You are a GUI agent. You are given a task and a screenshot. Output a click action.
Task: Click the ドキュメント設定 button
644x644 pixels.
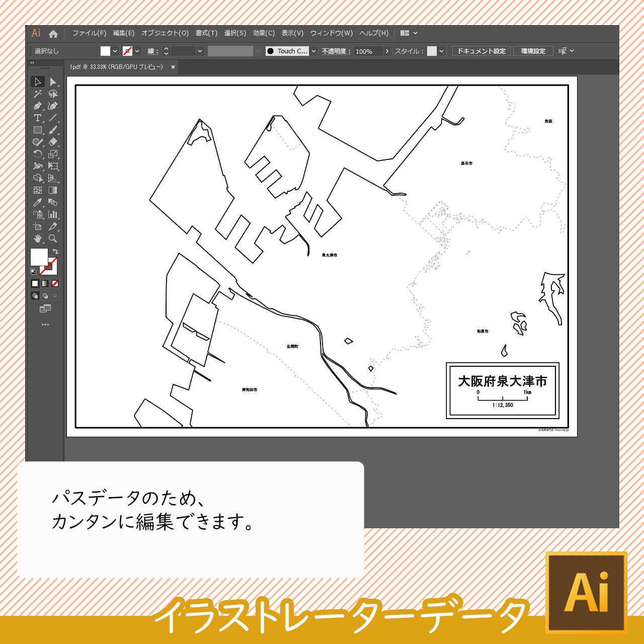[481, 51]
